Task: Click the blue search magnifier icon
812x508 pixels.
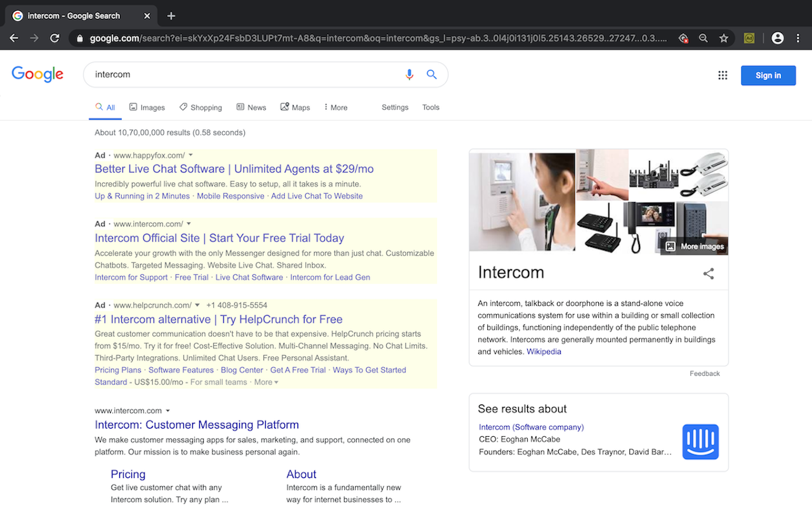Action: [432, 75]
